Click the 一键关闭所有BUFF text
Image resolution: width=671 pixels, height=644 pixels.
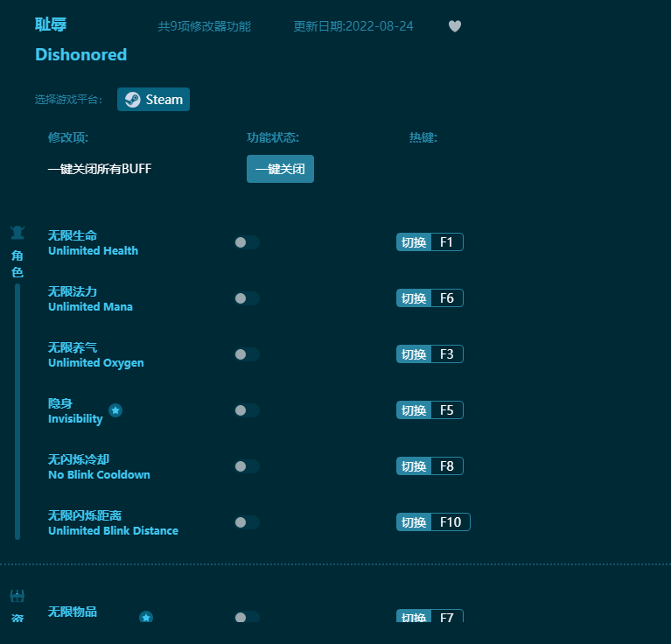point(100,169)
